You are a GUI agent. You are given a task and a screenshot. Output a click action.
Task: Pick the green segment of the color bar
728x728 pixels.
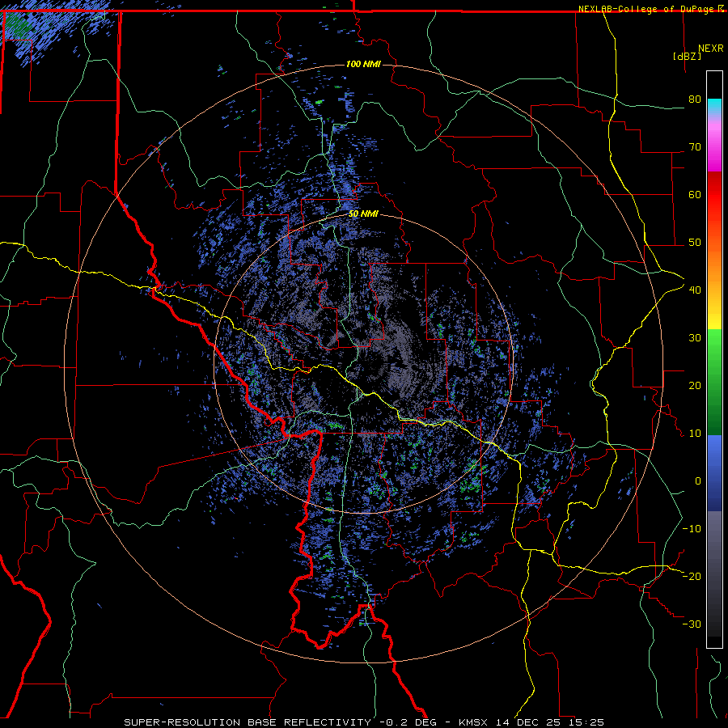point(714,382)
